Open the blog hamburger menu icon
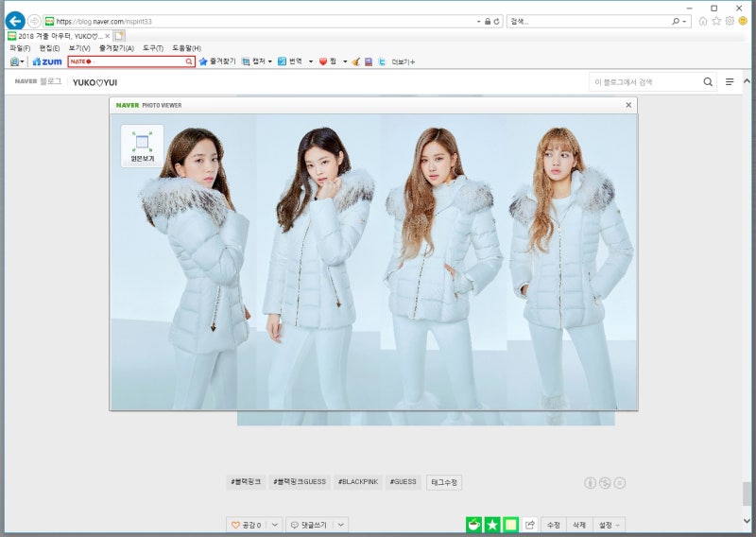The width and height of the screenshot is (756, 537). pyautogui.click(x=730, y=82)
